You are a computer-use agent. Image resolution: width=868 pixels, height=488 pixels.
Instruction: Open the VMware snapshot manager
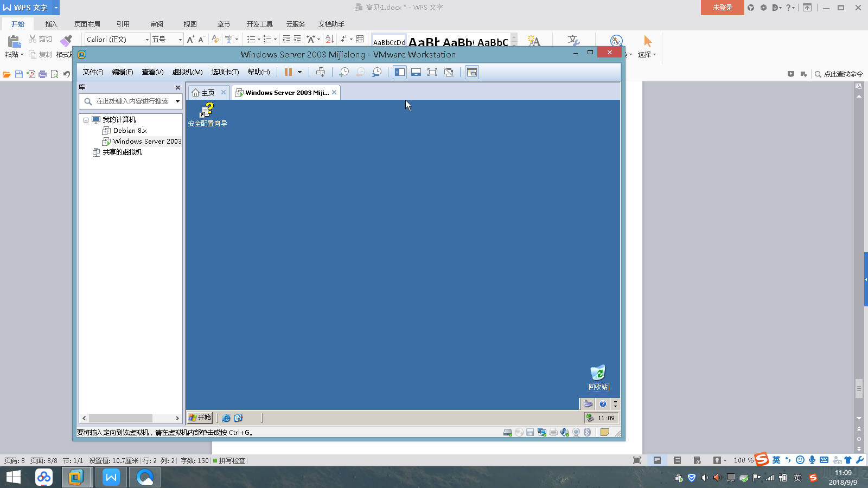376,72
